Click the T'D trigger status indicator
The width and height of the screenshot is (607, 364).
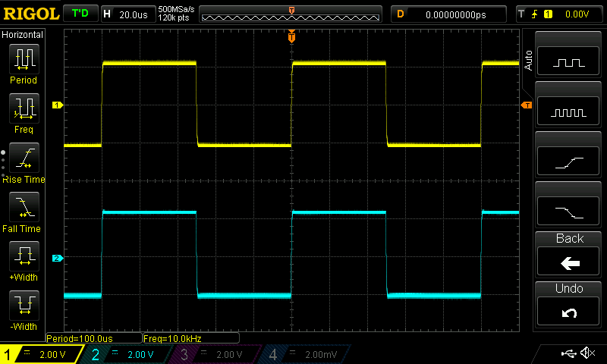pos(80,14)
